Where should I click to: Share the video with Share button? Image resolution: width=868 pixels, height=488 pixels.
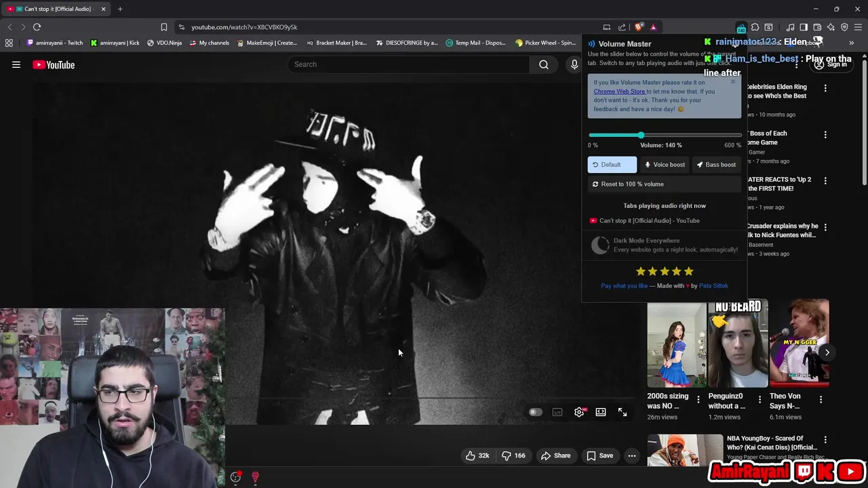(555, 455)
